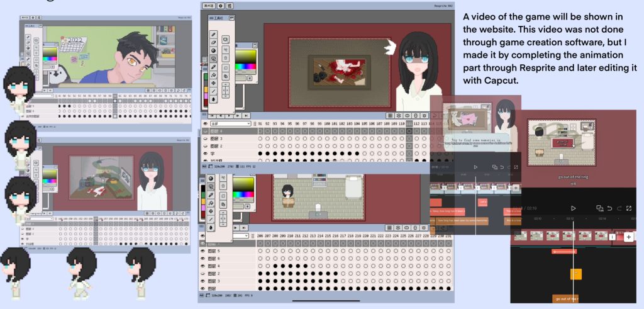Hide the 字 layer in frame-111 window

click(205, 154)
